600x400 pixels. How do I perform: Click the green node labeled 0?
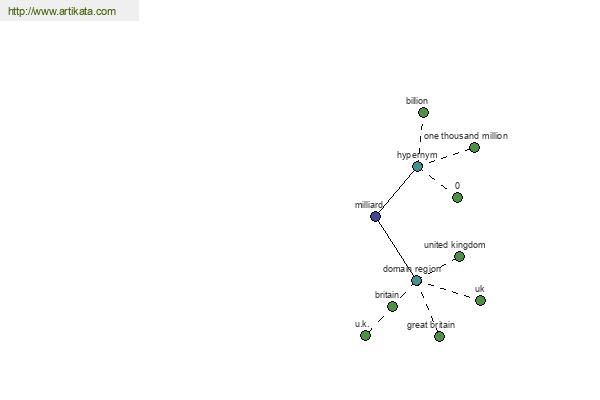(457, 198)
